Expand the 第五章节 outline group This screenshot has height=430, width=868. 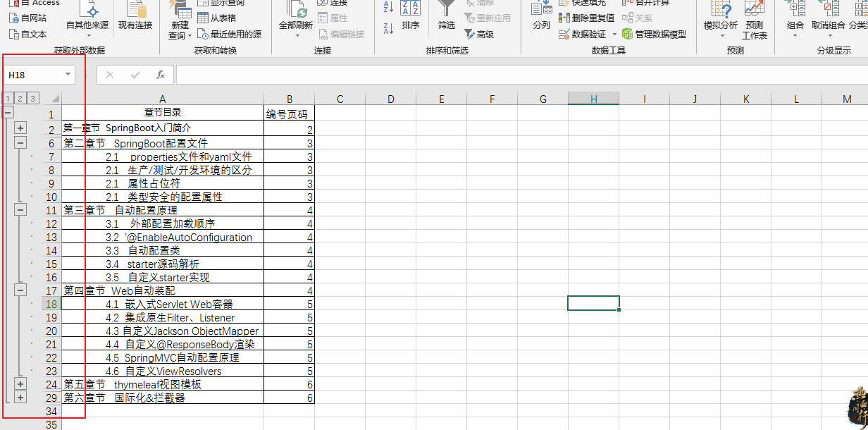20,384
